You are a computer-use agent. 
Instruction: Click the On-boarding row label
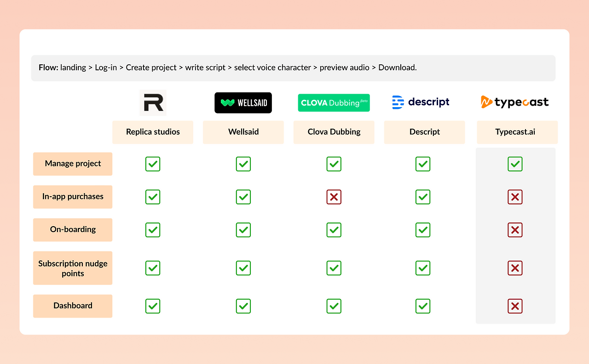tap(73, 230)
